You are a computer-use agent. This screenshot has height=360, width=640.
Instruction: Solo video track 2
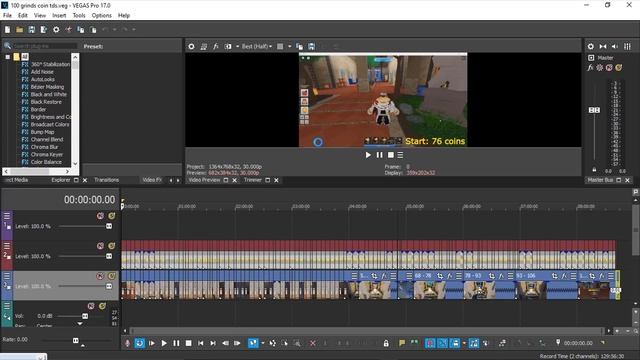[x=111, y=246]
